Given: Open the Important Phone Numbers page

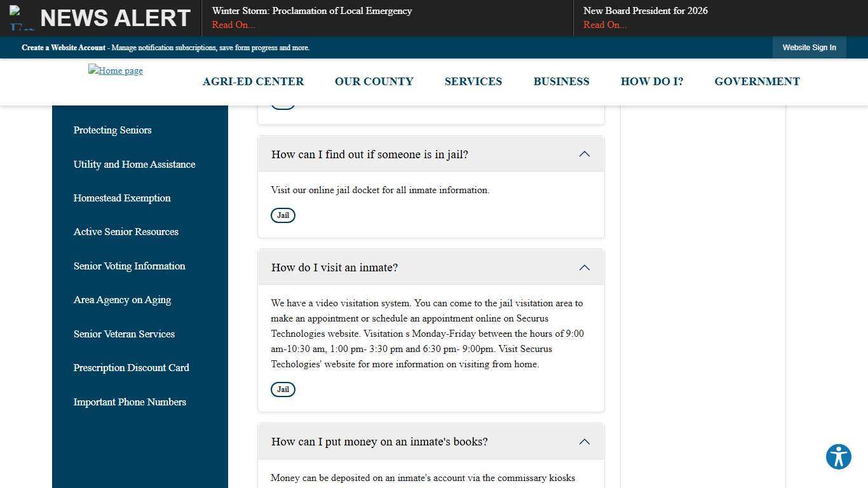Looking at the screenshot, I should click(x=130, y=402).
